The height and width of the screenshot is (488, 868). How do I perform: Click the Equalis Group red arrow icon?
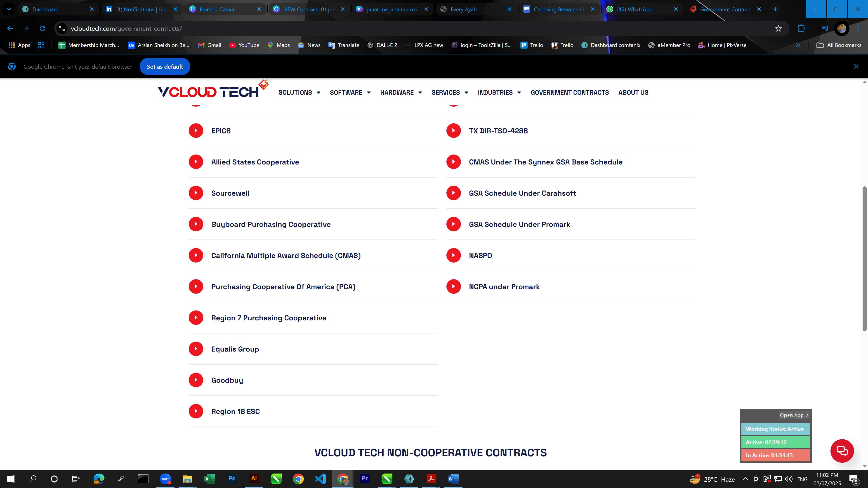point(196,349)
